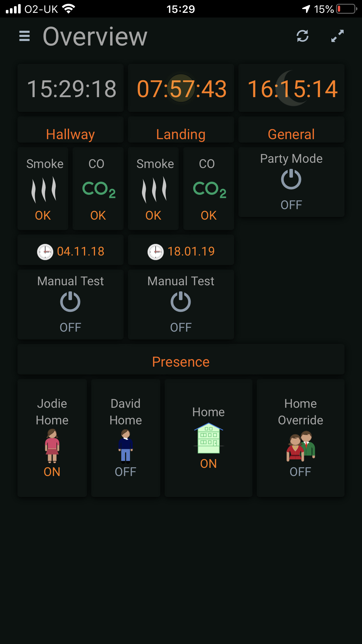
Task: Open the hamburger navigation menu
Action: click(24, 36)
